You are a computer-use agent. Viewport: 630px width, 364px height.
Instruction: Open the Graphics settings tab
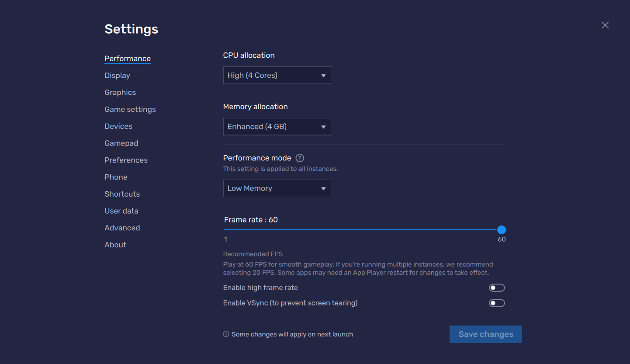click(x=120, y=93)
